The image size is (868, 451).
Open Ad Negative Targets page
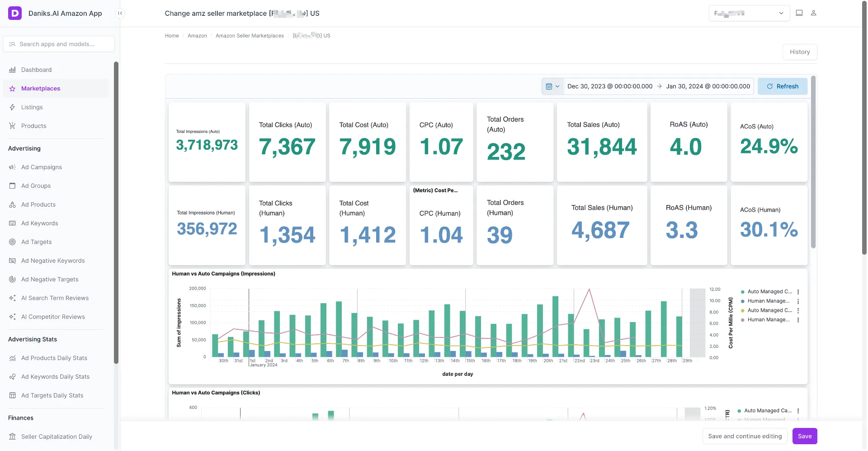coord(56,280)
